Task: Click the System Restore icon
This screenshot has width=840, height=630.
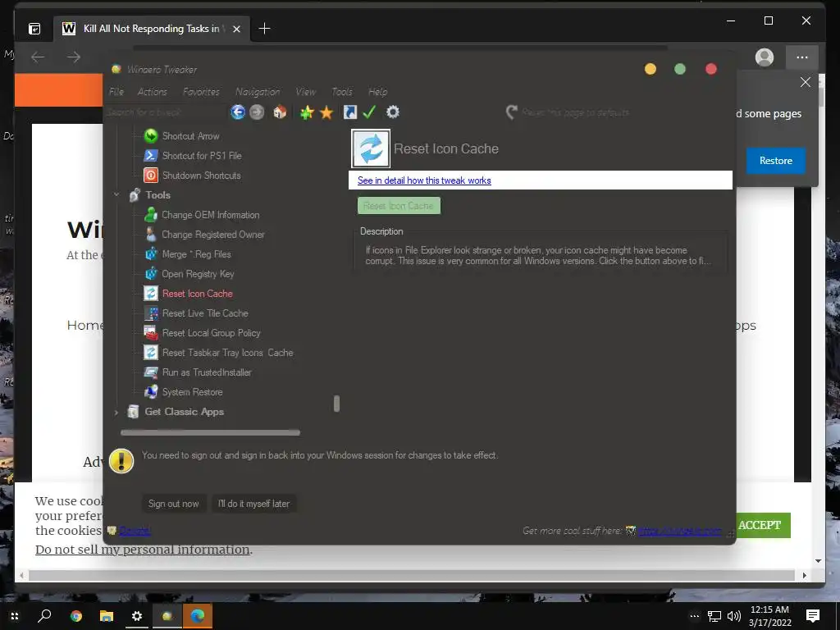Action: tap(151, 392)
